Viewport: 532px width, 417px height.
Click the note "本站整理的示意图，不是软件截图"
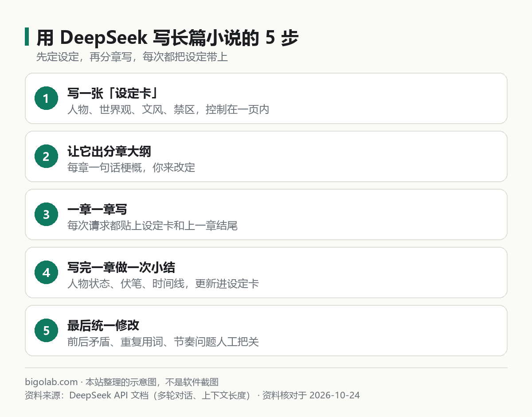coord(152,382)
